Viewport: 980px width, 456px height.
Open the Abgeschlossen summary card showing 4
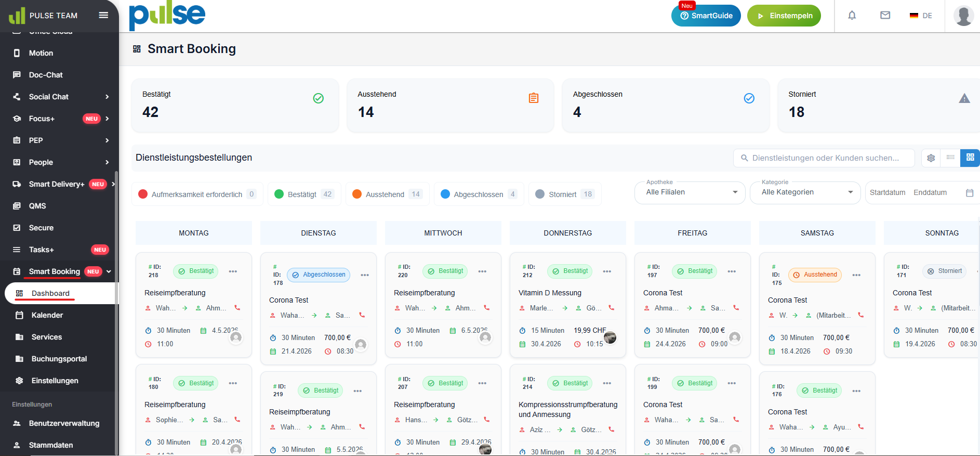pos(666,105)
